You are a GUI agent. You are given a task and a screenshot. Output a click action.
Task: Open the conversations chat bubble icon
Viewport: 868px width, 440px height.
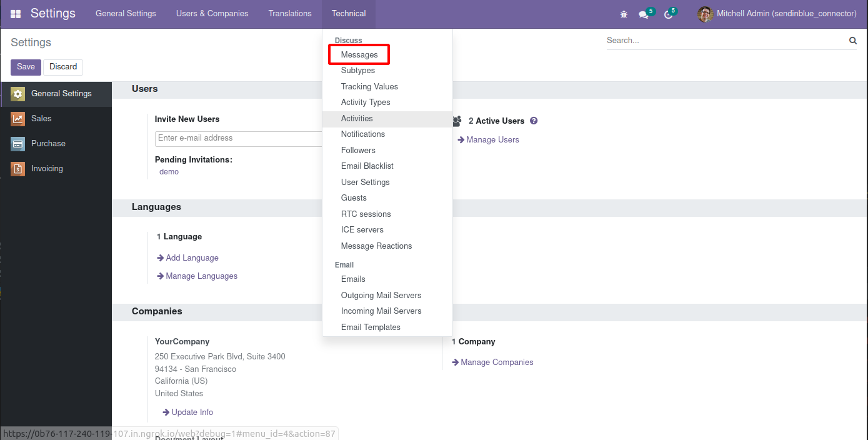643,14
